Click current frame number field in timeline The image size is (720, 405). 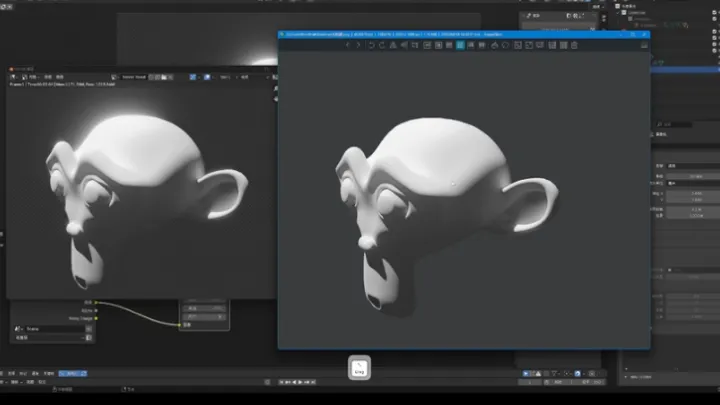(529, 382)
